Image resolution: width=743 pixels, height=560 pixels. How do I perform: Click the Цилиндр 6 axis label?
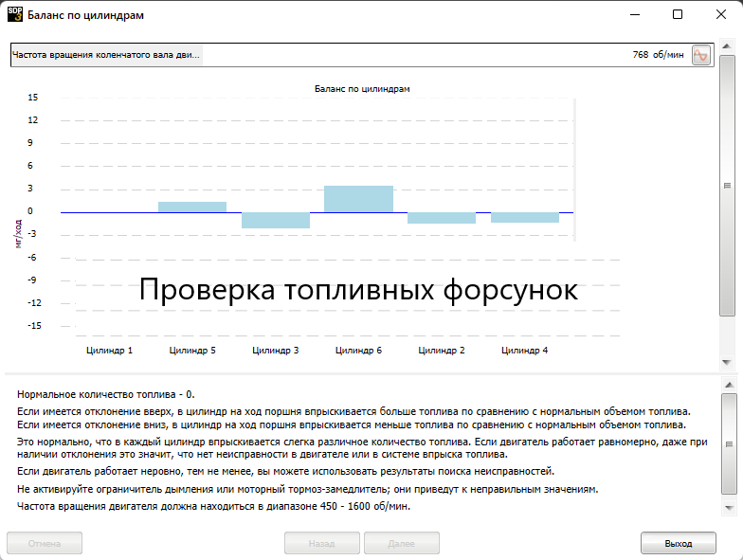358,351
